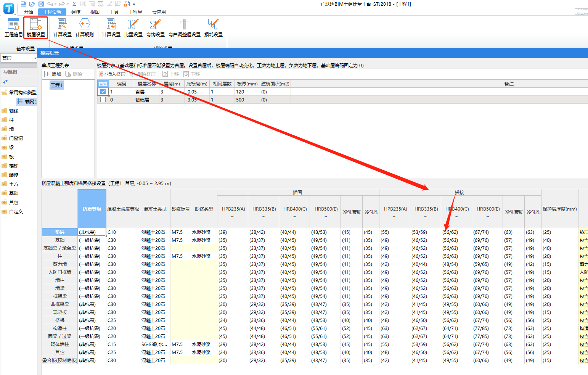This screenshot has height=375, width=588.
Task: Open the 弯曲调整值设置 bend adjustment tool
Action: pos(185,28)
